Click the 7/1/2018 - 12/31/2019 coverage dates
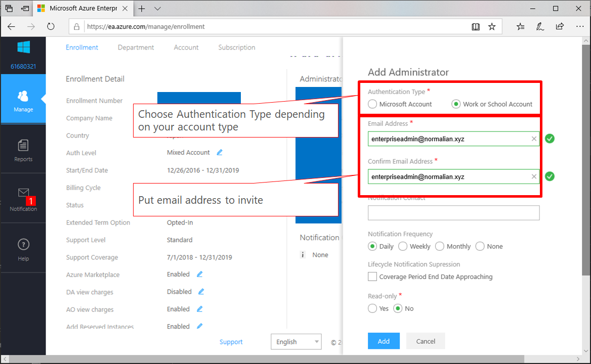591x364 pixels. [x=199, y=257]
